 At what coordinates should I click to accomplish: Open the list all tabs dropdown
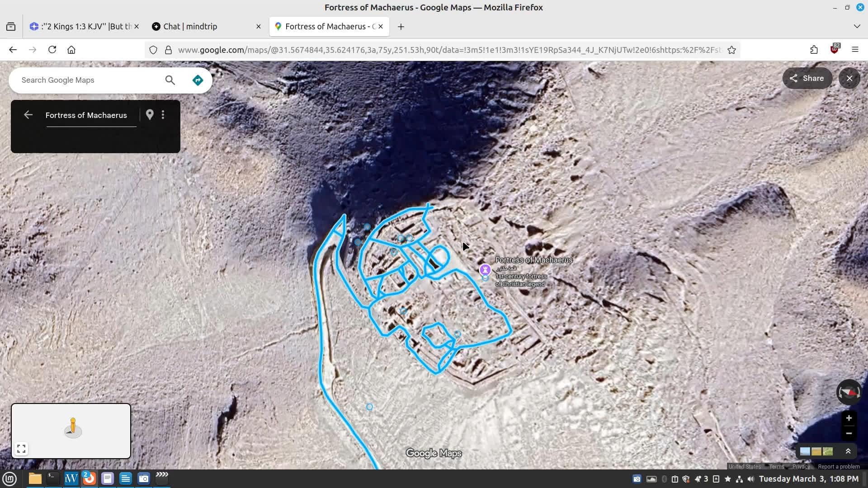click(x=857, y=26)
